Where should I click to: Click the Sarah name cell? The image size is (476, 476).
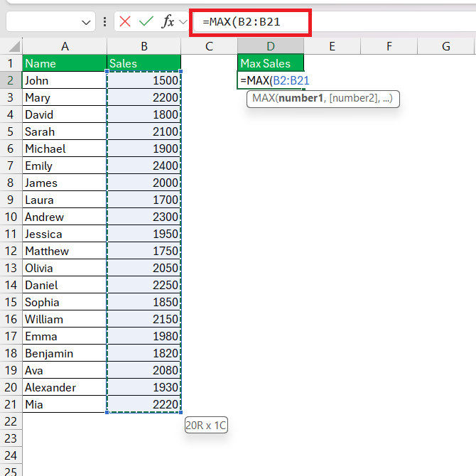point(65,131)
